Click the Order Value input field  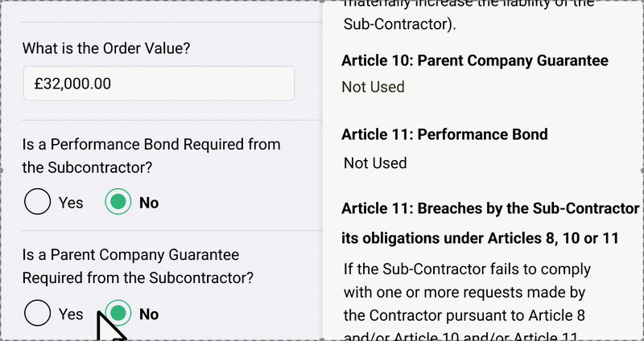[x=158, y=84]
